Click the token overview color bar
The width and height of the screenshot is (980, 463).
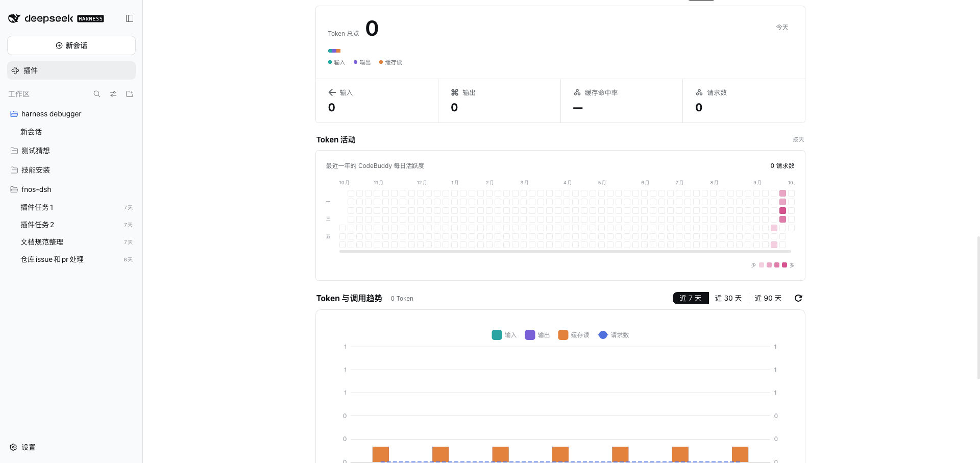click(x=334, y=51)
